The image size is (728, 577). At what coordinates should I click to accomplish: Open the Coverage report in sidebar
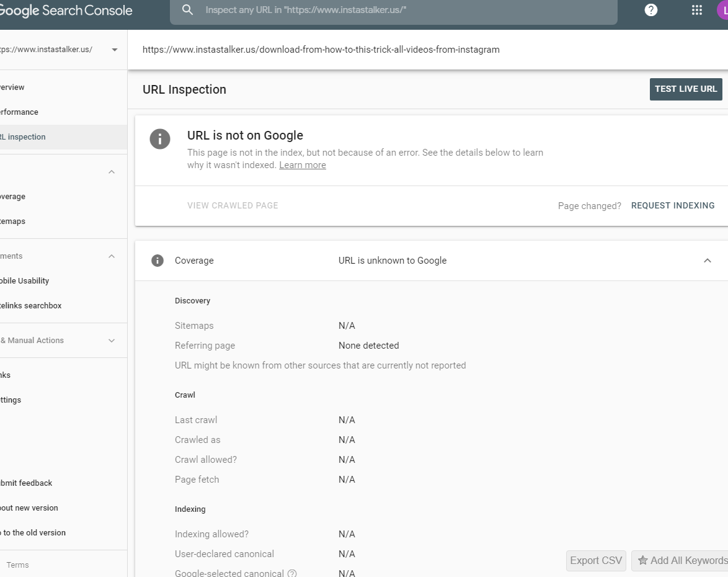tap(63, 197)
